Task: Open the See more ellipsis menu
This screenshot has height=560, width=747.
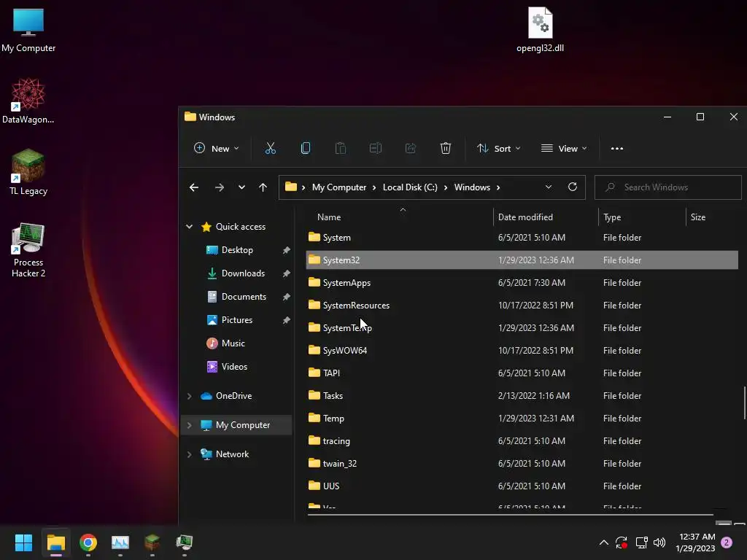Action: (617, 149)
